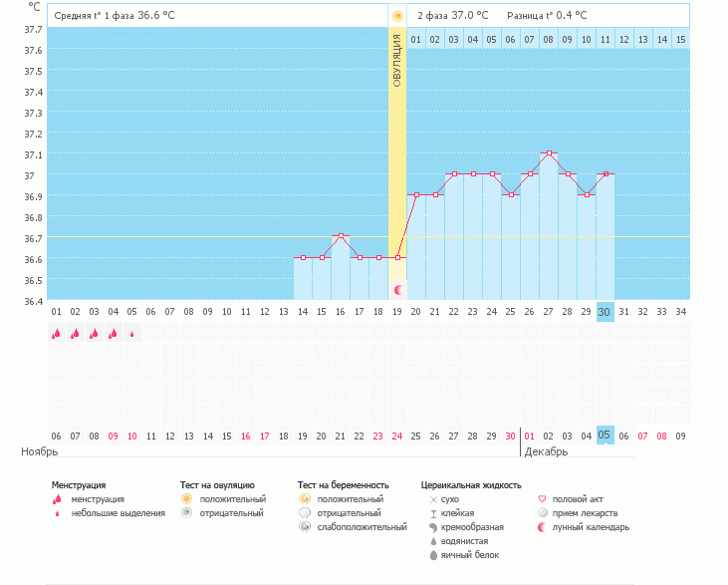Click the сухо cross icon in legend
Screen dimensions: 728x585
(433, 498)
